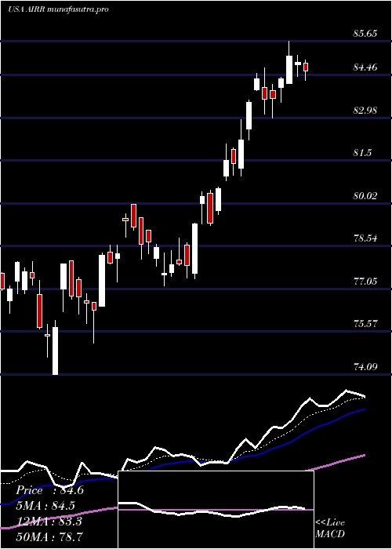Click the MACD inset chart panel
Screen dimensions: 392x549
(x=216, y=510)
